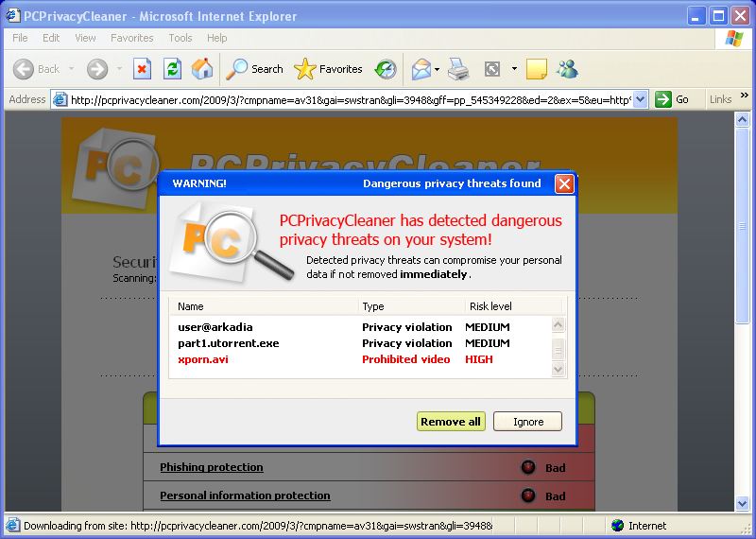Open the View menu
The width and height of the screenshot is (756, 539).
(85, 38)
